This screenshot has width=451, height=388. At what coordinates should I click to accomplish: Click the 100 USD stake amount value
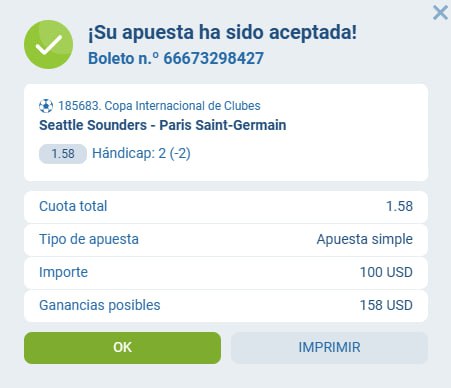click(x=386, y=272)
